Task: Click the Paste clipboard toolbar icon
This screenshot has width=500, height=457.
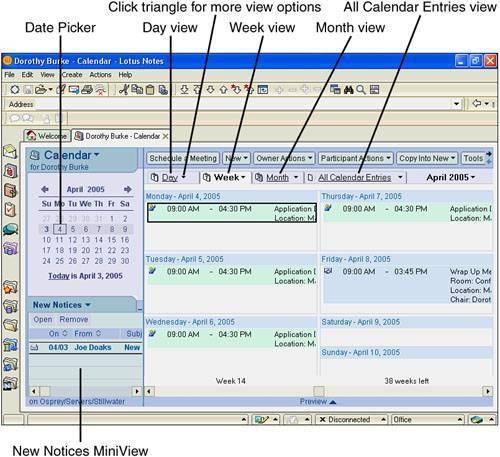Action: [x=150, y=90]
